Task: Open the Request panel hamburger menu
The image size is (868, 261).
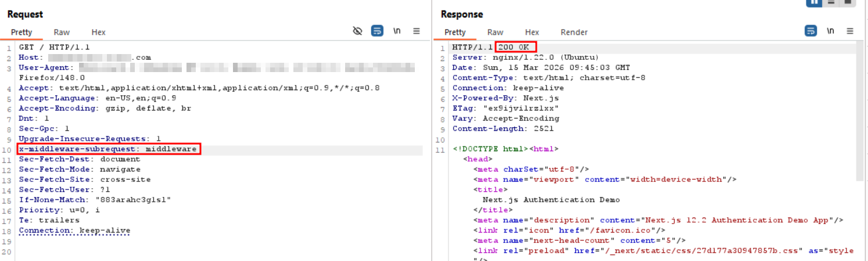Action: (x=417, y=31)
